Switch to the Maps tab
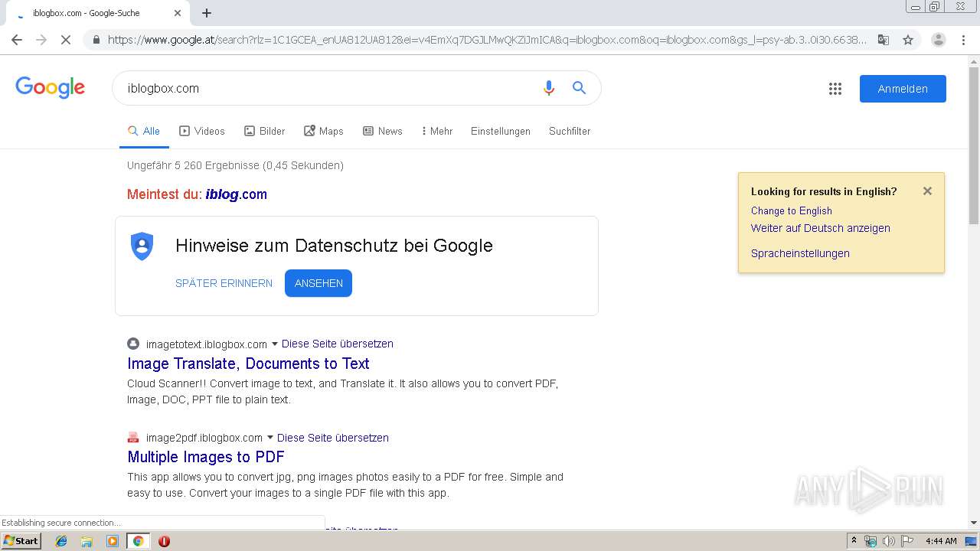 [324, 131]
